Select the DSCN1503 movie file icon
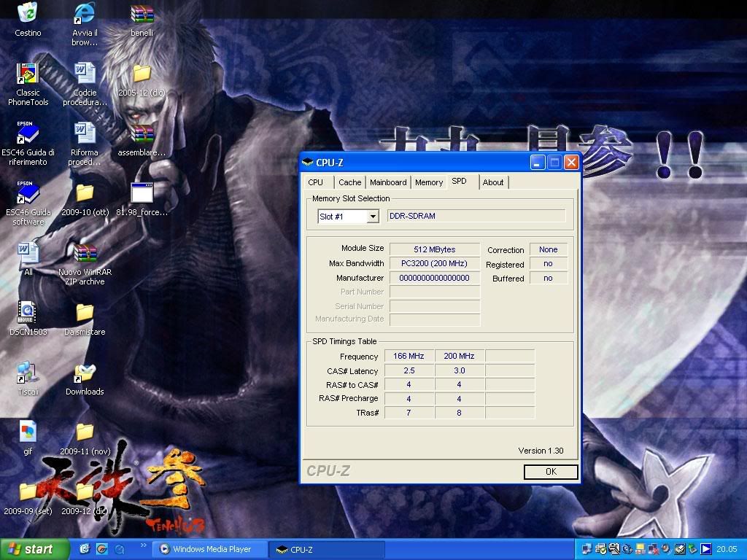Viewport: 747px width, 560px height. pos(28,312)
